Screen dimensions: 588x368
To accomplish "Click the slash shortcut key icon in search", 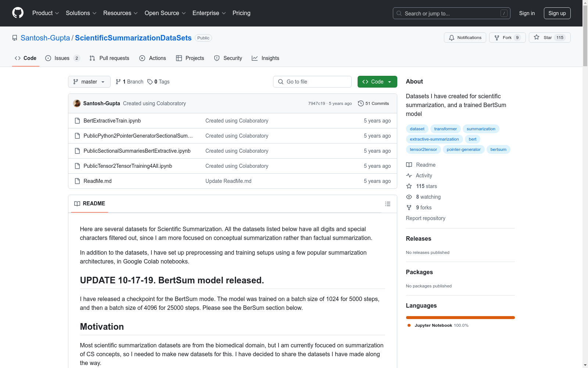I will click(504, 13).
